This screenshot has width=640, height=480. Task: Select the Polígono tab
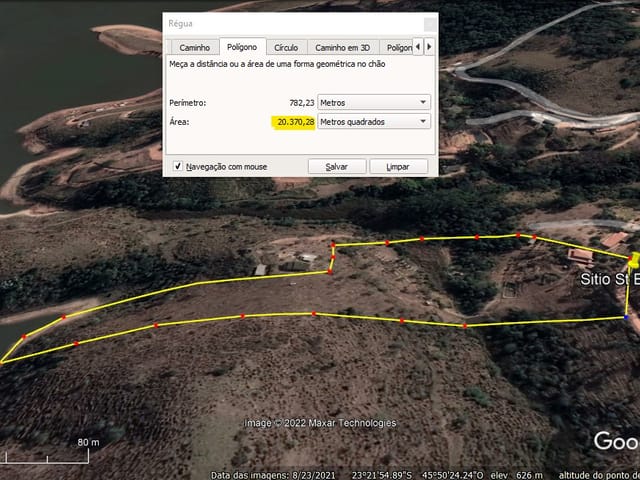click(243, 47)
